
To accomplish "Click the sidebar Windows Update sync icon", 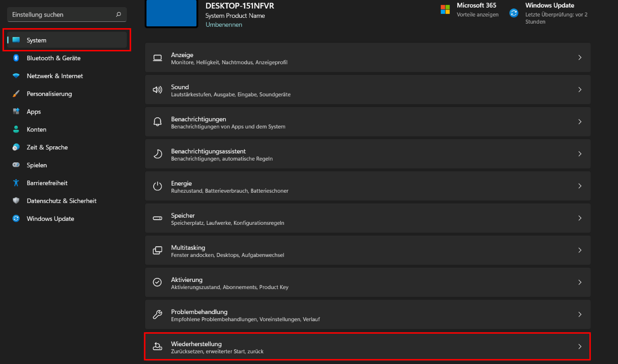I will click(x=16, y=219).
